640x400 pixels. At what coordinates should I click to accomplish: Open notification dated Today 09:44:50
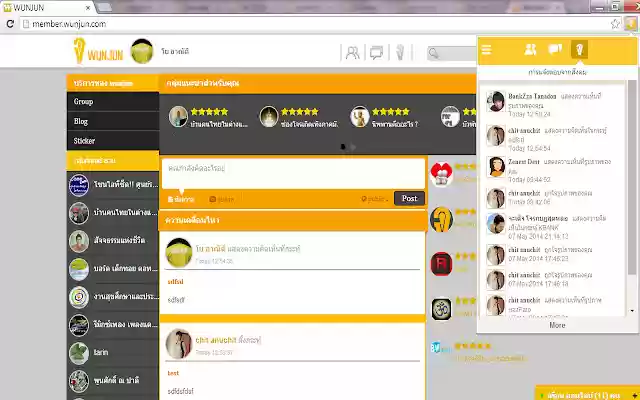click(x=552, y=169)
